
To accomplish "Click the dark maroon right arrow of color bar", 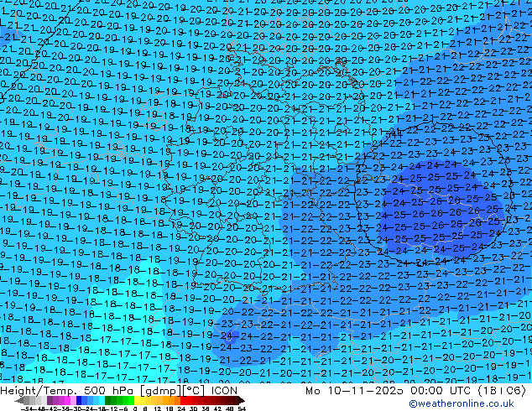I will (x=242, y=401).
